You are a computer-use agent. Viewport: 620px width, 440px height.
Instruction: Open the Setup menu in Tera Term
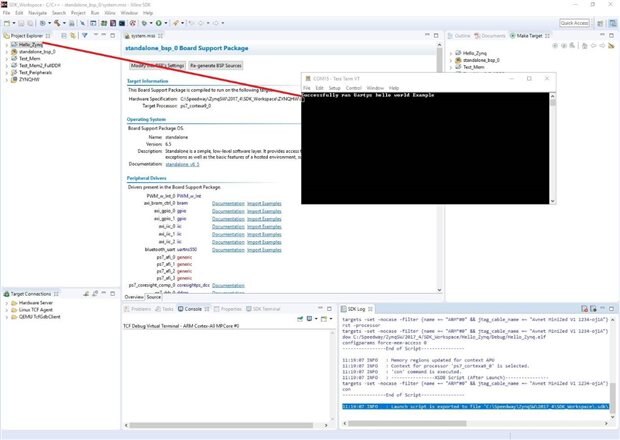[x=335, y=87]
